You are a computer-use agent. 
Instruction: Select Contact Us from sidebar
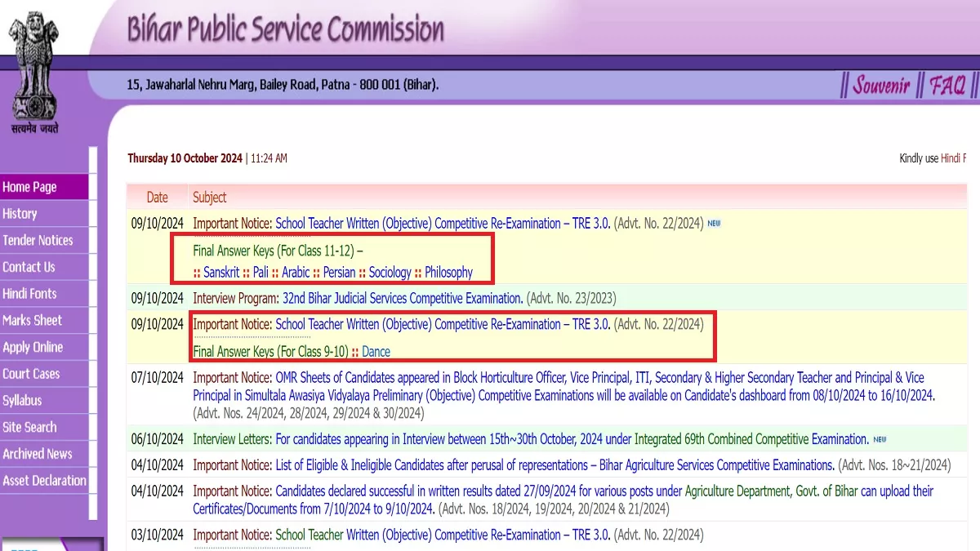[45, 267]
